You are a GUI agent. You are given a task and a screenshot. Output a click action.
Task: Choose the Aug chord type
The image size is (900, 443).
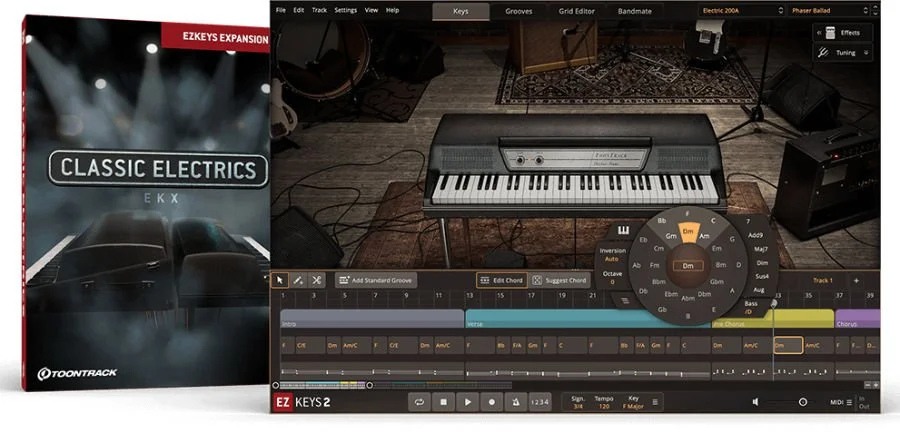758,290
